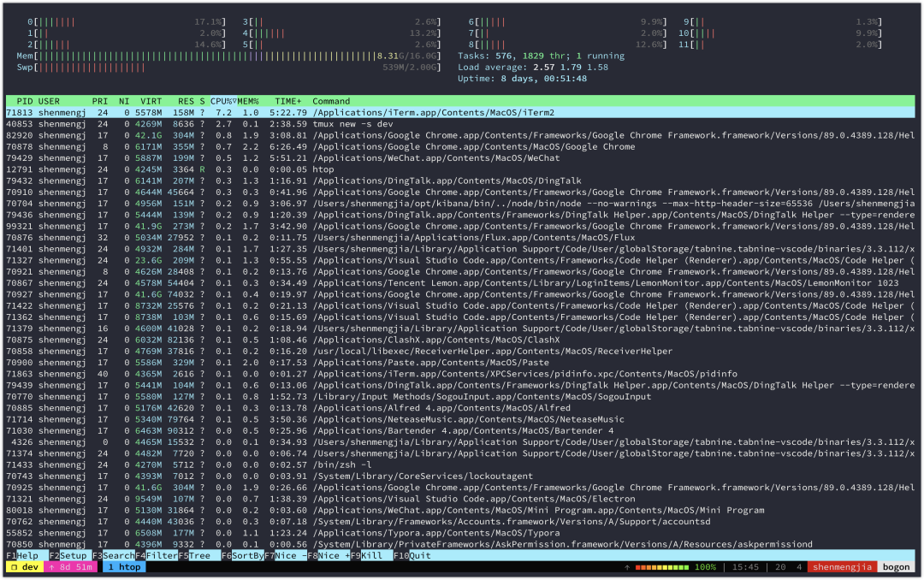Screen dimensions: 924x580
Task: Select the ReceiverHelper process row
Action: 460,352
